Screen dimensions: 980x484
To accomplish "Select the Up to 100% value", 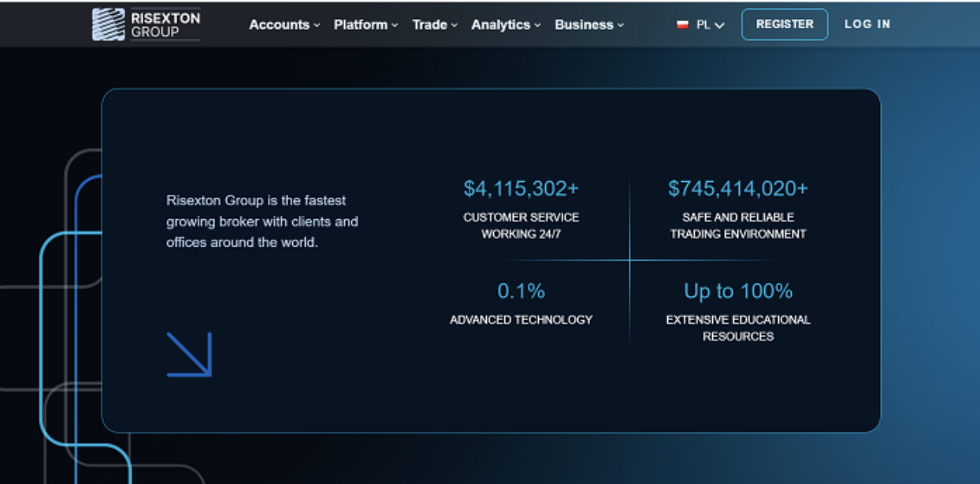I will click(x=738, y=291).
